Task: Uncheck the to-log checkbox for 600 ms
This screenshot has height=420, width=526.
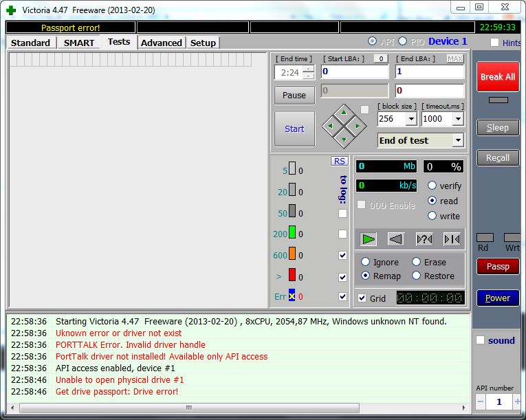Action: (x=342, y=255)
